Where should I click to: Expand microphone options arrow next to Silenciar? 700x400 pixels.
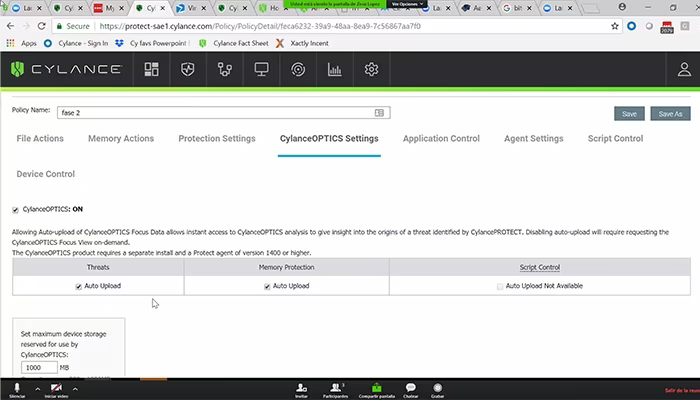pyautogui.click(x=38, y=389)
